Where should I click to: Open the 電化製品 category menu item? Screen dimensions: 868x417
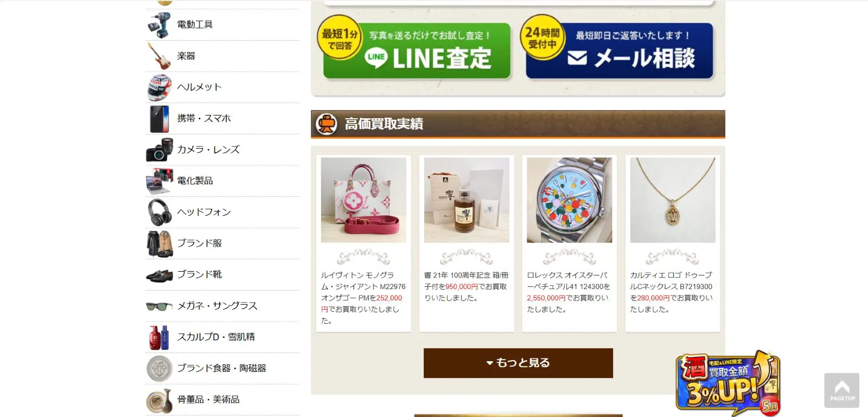222,181
